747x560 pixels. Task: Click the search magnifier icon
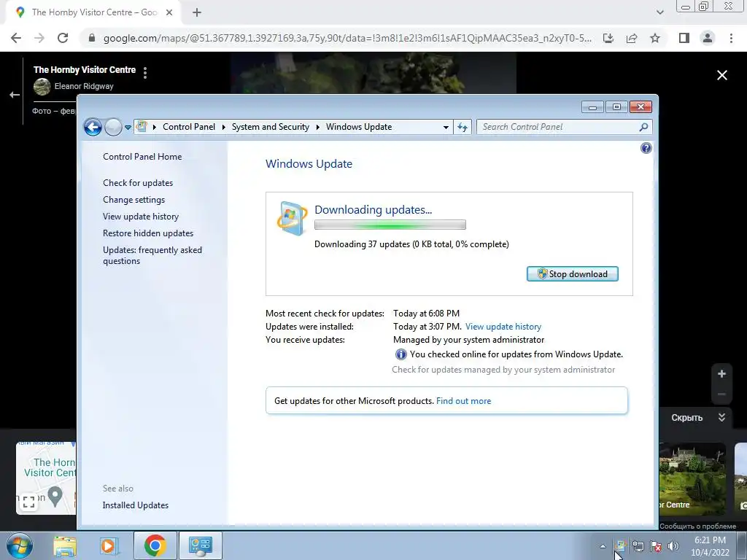tap(643, 127)
